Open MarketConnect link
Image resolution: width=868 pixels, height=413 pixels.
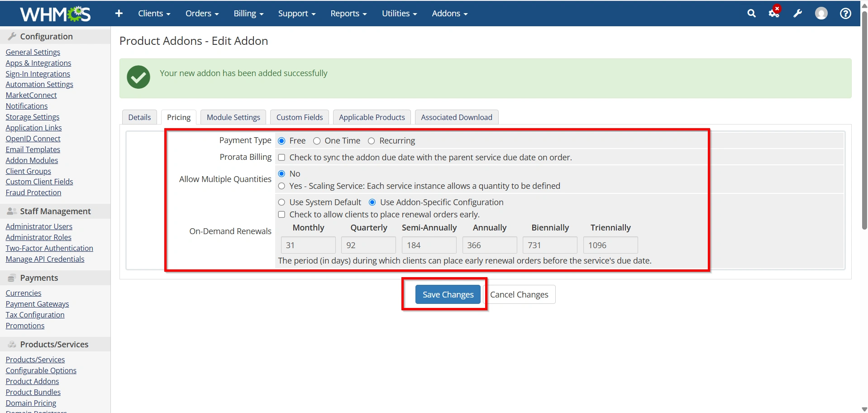click(x=31, y=95)
